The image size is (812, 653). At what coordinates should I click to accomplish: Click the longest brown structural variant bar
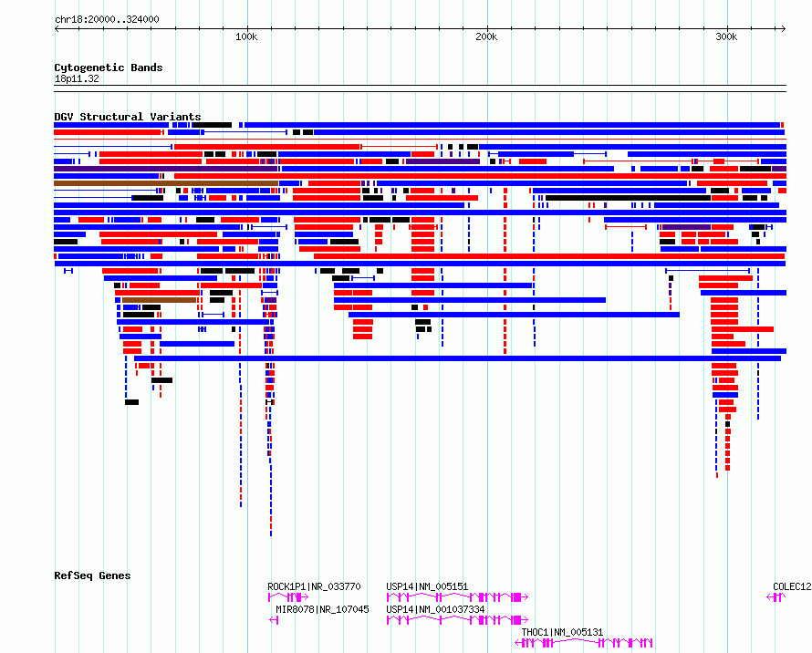pos(166,183)
